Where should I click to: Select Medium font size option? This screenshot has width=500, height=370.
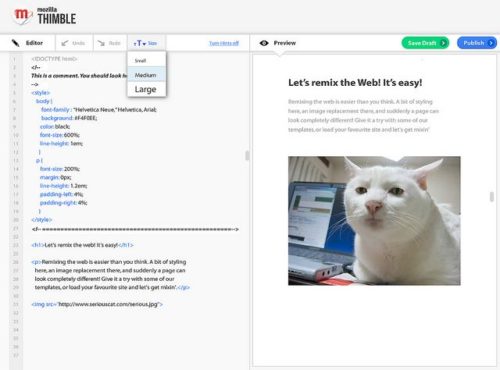(146, 75)
